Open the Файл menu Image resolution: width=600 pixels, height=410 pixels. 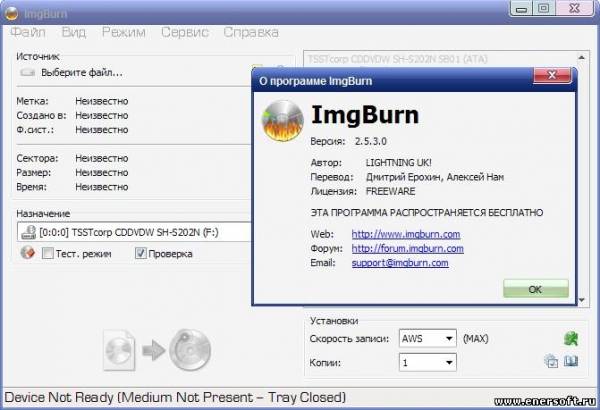click(28, 32)
